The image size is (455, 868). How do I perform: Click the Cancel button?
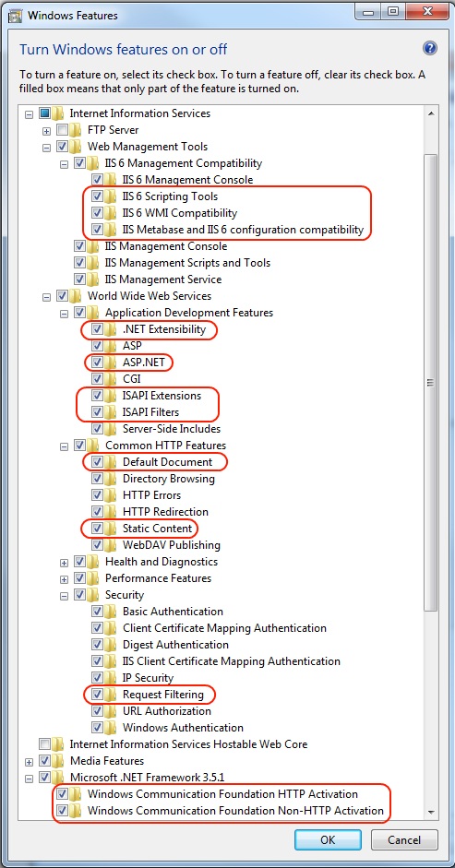tap(404, 839)
